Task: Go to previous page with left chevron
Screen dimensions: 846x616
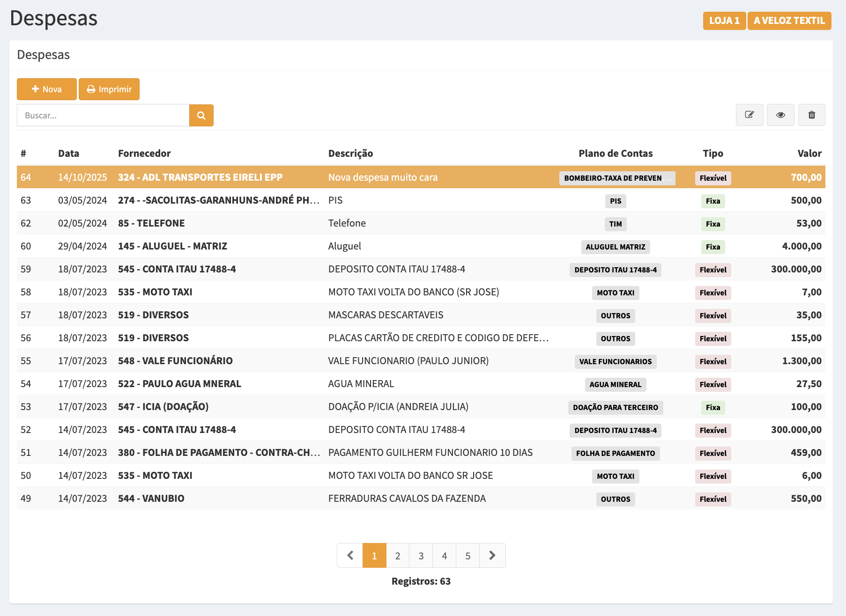Action: [350, 556]
